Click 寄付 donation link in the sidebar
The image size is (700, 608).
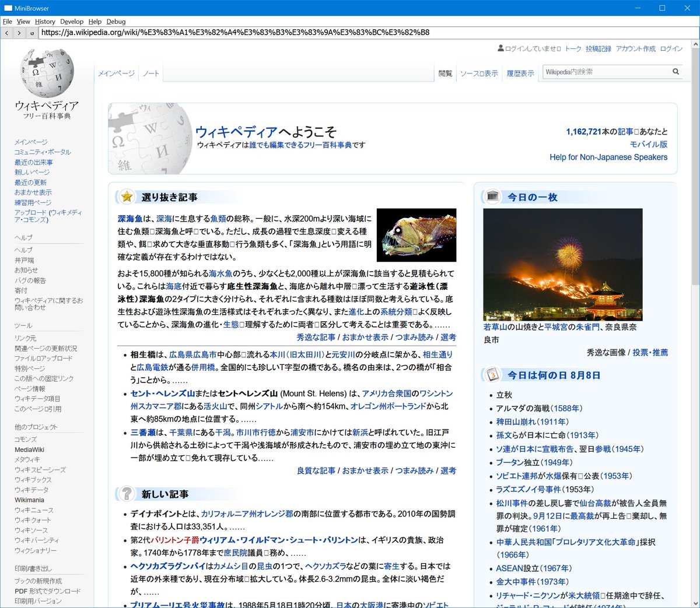click(21, 290)
